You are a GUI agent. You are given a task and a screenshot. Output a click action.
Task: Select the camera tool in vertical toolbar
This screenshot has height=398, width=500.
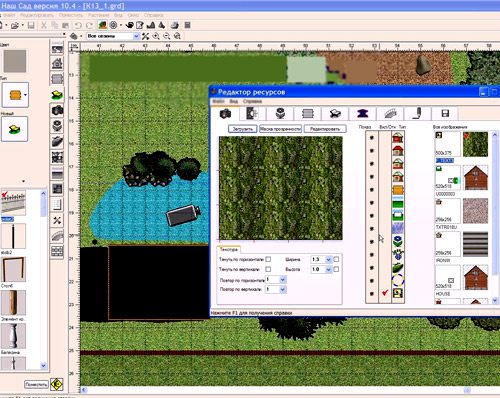57,110
